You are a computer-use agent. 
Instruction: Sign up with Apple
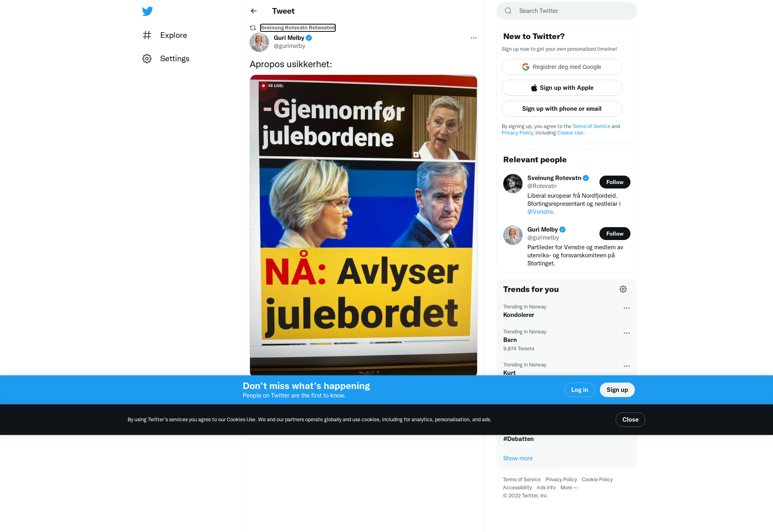click(562, 88)
